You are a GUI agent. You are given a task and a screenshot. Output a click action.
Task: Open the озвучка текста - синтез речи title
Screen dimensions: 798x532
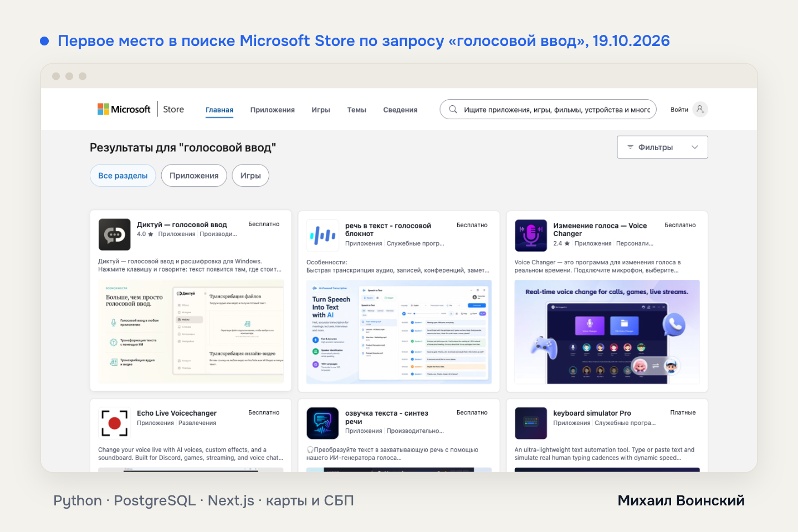[x=387, y=417]
